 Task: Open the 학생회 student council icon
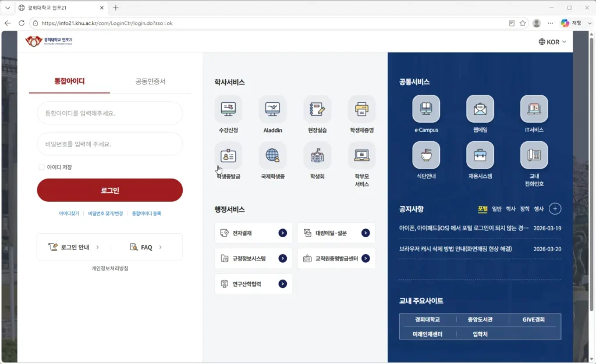317,156
